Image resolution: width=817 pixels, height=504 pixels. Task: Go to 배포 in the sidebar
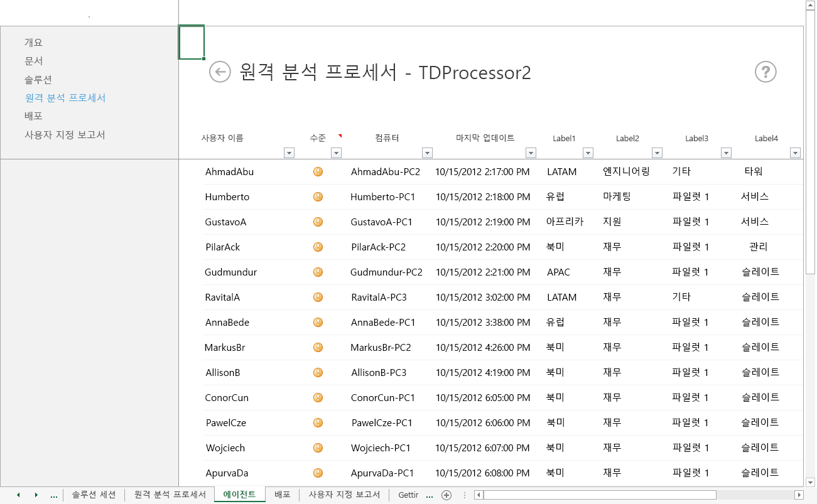[33, 116]
